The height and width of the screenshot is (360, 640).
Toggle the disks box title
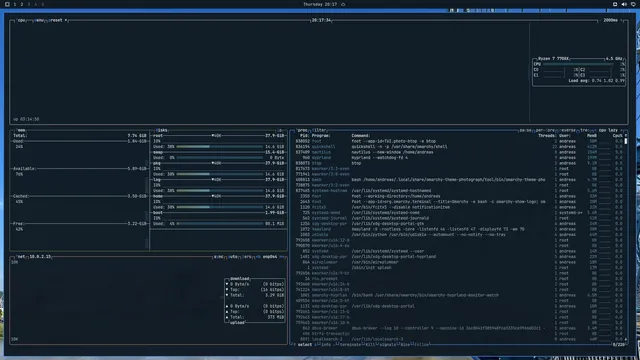pos(162,130)
